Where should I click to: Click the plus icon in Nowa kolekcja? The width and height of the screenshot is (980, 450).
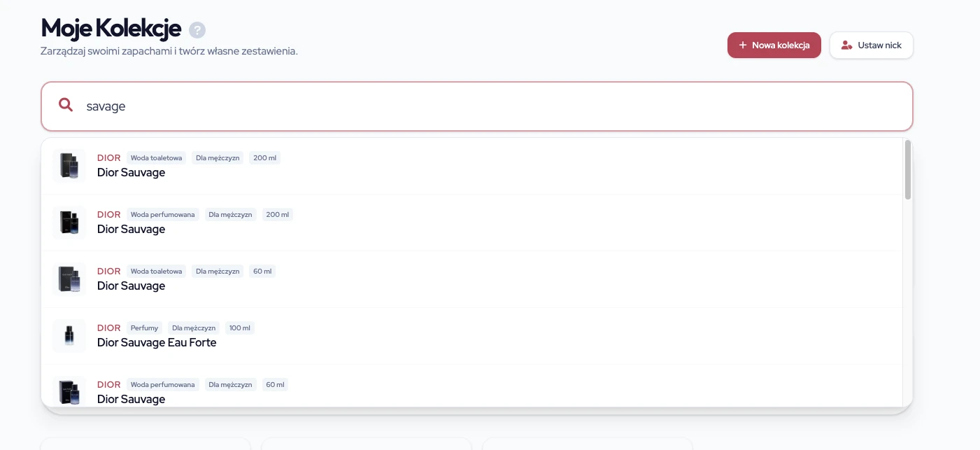pos(743,45)
